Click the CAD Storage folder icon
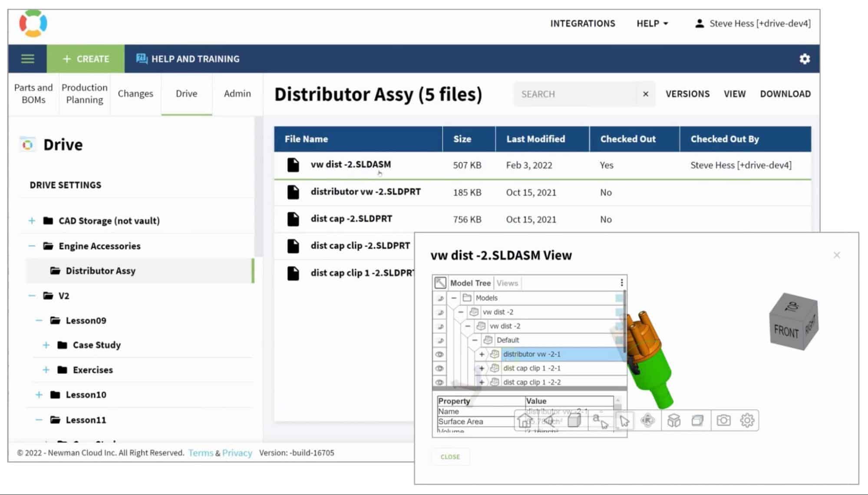The height and width of the screenshot is (495, 868). (48, 221)
